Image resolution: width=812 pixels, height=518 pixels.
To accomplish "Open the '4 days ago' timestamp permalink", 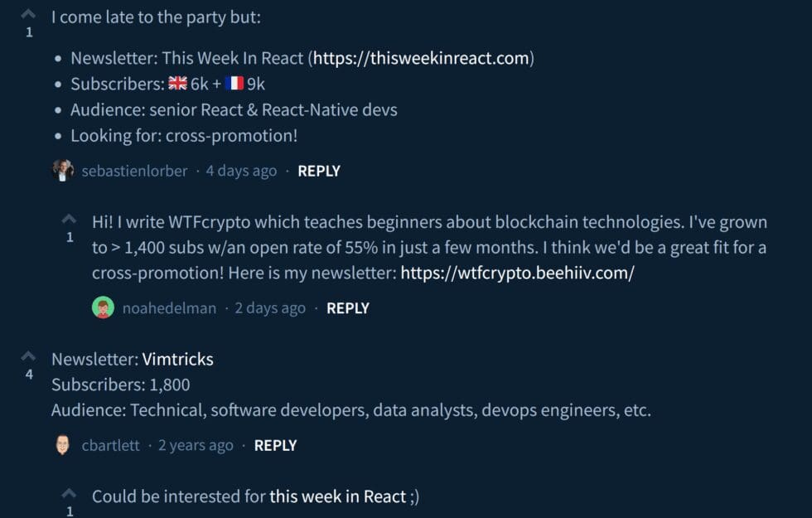I will click(x=241, y=171).
